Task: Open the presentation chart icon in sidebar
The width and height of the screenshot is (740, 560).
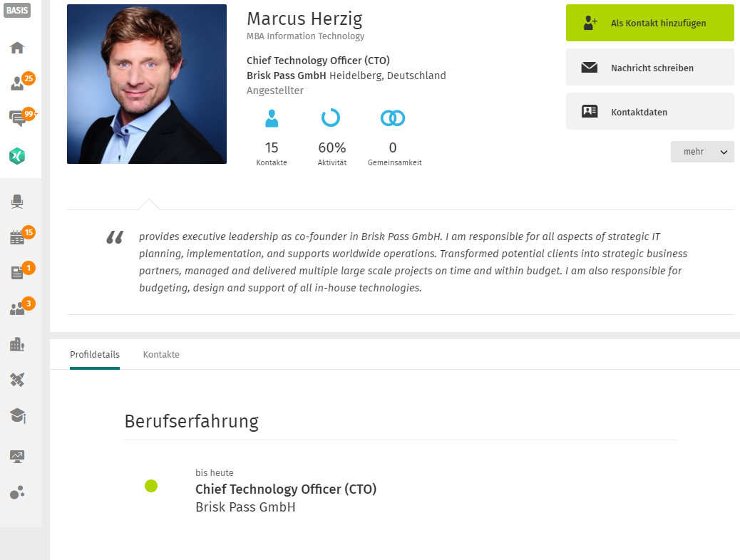Action: click(17, 456)
